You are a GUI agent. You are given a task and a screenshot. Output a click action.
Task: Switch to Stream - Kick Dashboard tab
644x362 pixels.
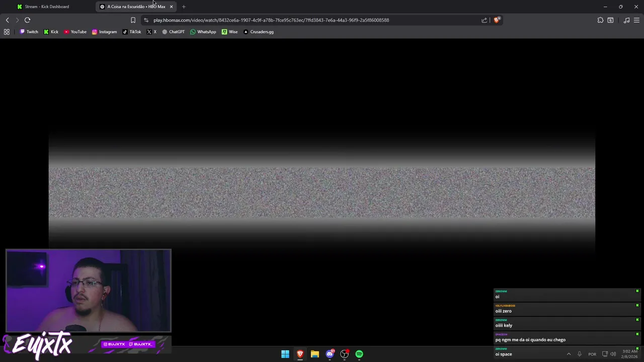[x=47, y=7]
